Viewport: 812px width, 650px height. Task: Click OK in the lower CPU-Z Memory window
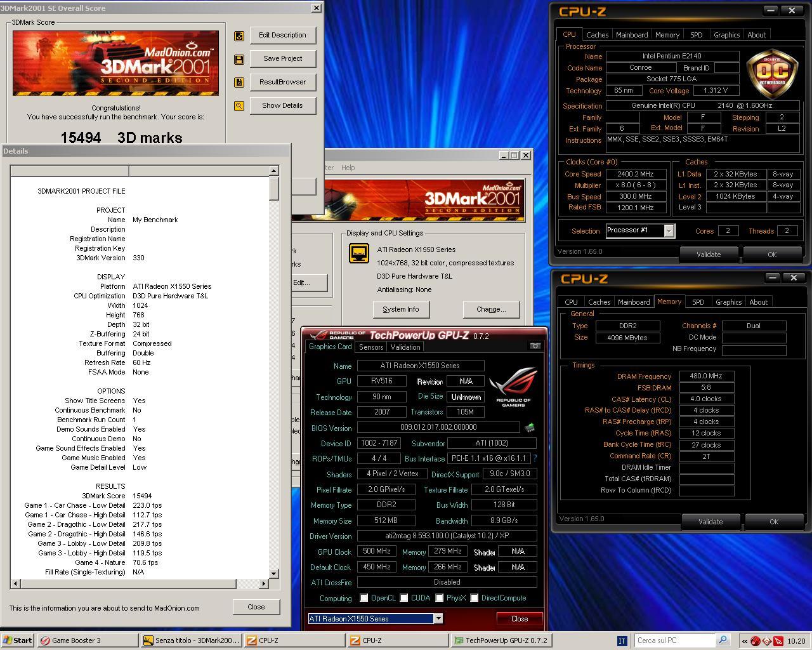click(774, 522)
